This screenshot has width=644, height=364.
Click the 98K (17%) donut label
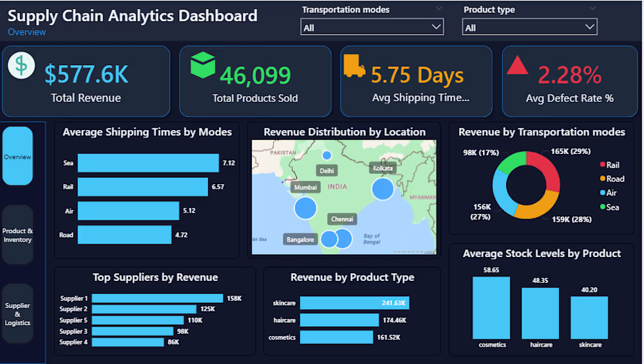[481, 153]
